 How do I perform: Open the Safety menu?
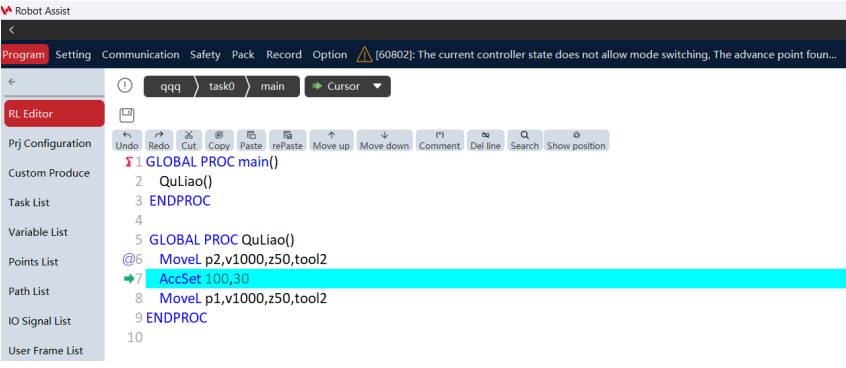(x=205, y=54)
